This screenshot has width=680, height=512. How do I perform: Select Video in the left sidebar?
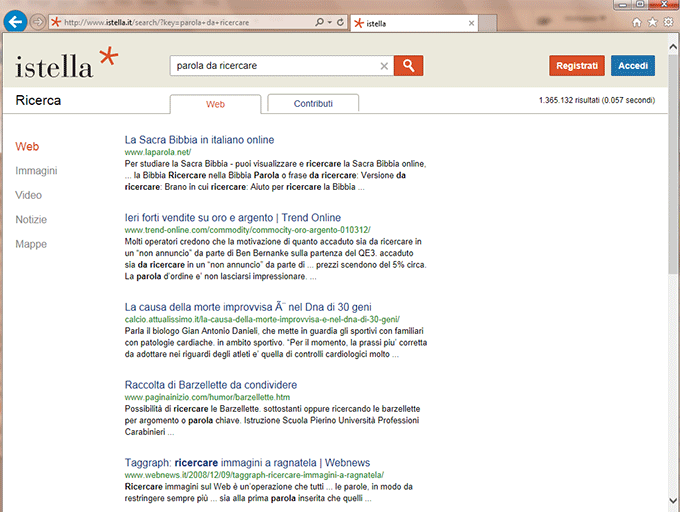click(x=29, y=195)
